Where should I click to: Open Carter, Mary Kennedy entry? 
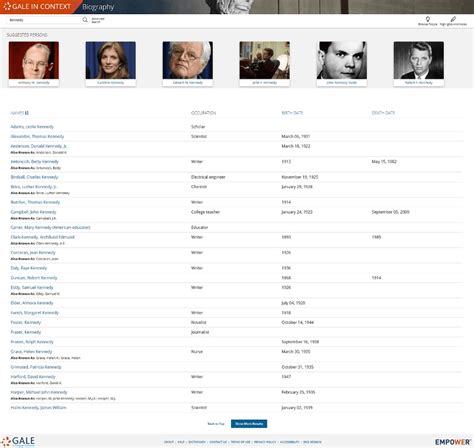coord(50,227)
